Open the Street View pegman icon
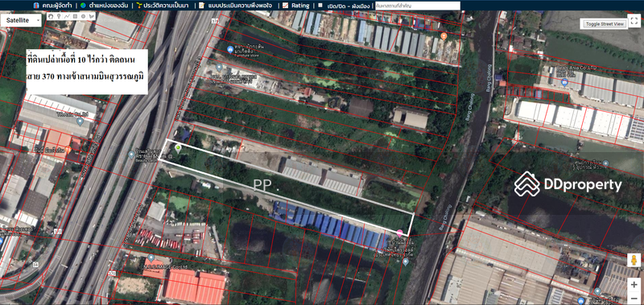This screenshot has width=644, height=305. click(634, 260)
